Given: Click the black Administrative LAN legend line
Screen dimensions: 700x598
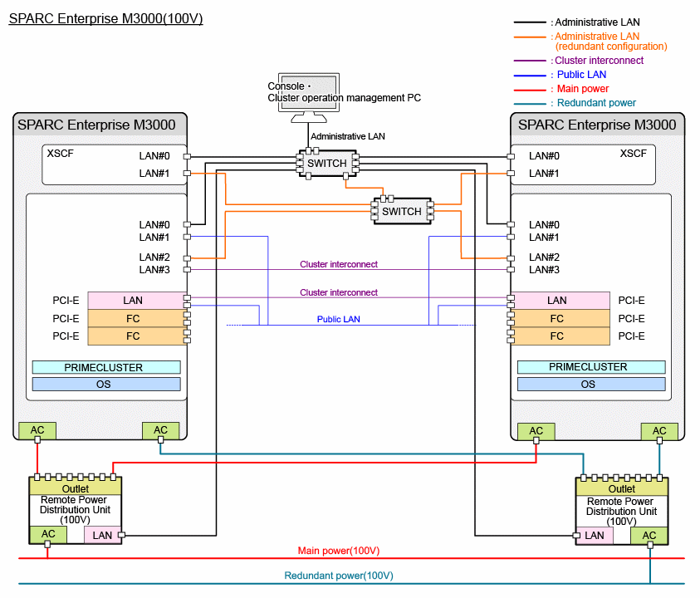Looking at the screenshot, I should pyautogui.click(x=530, y=22).
